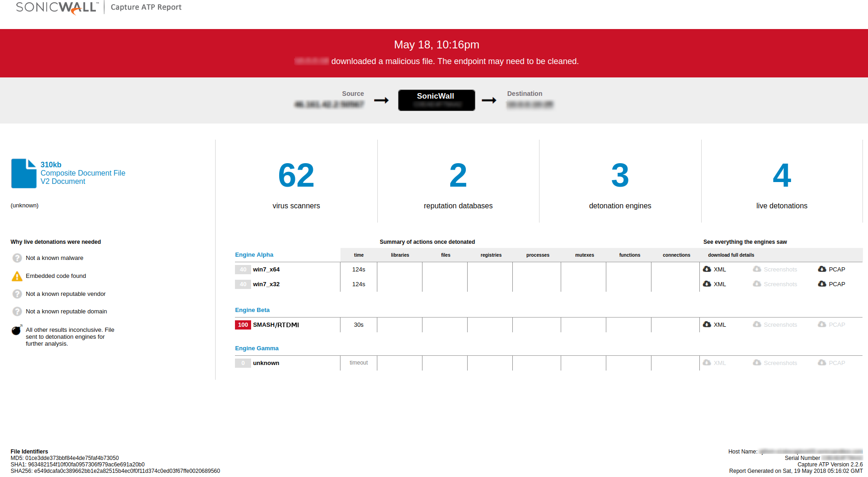Click the greyed PCAP cloud icon in unknown row

[x=822, y=363]
